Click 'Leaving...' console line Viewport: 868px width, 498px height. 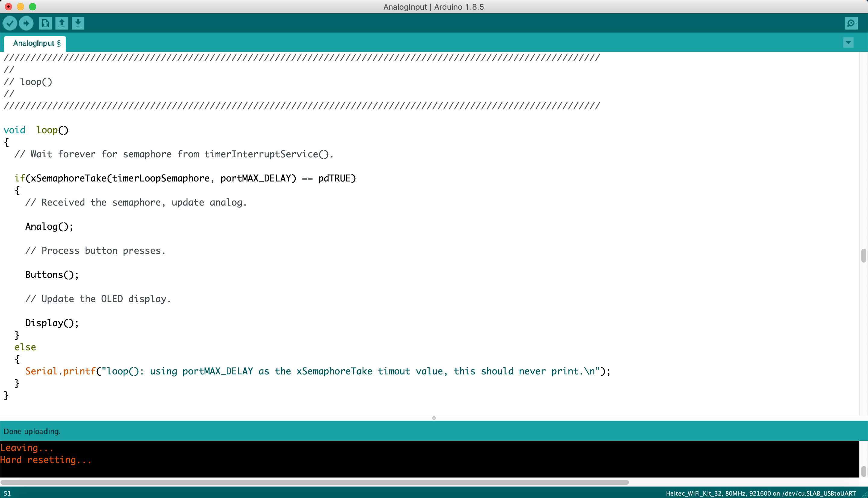[27, 448]
